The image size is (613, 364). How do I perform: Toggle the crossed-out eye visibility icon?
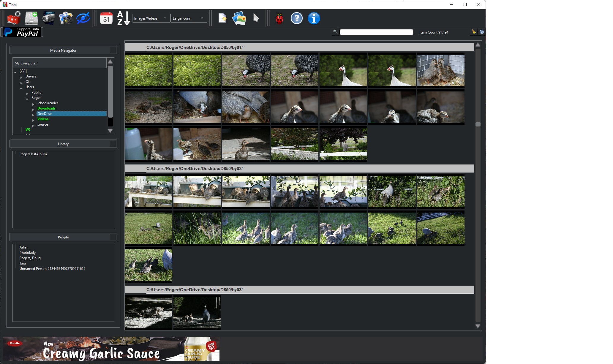tap(83, 18)
